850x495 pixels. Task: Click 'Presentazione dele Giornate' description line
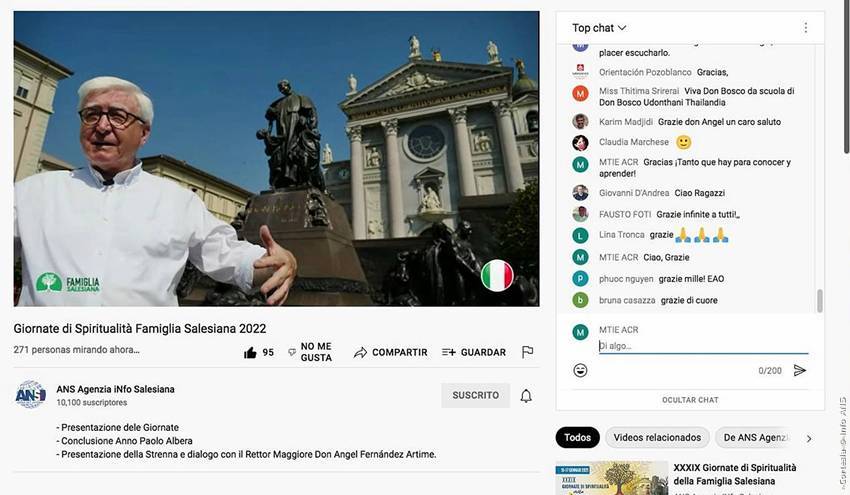117,427
